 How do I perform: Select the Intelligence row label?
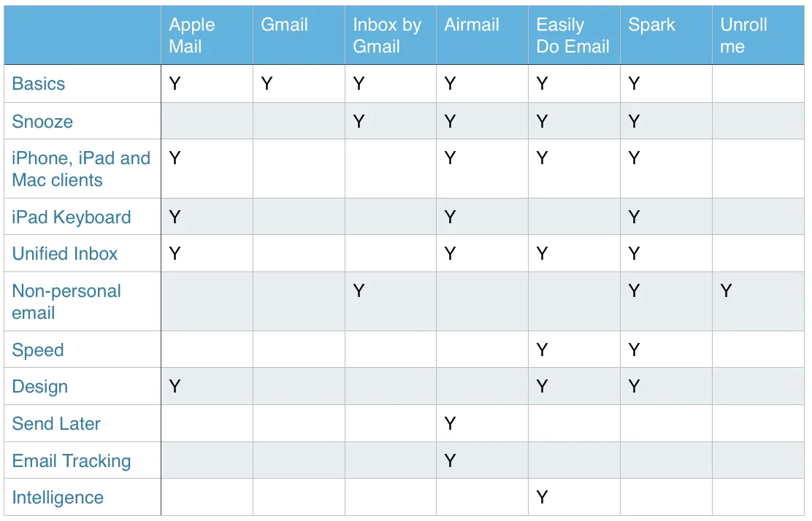(58, 498)
